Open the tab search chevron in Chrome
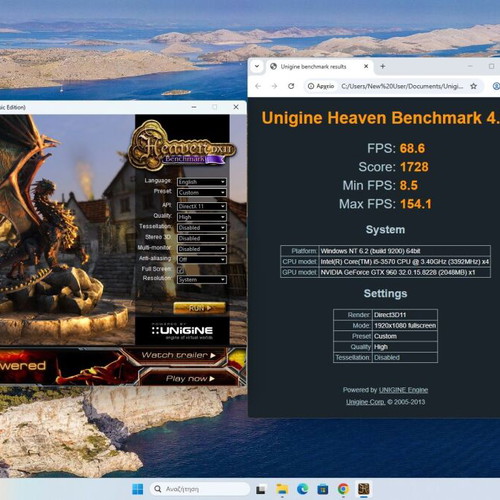This screenshot has width=500, height=500. 257,66
